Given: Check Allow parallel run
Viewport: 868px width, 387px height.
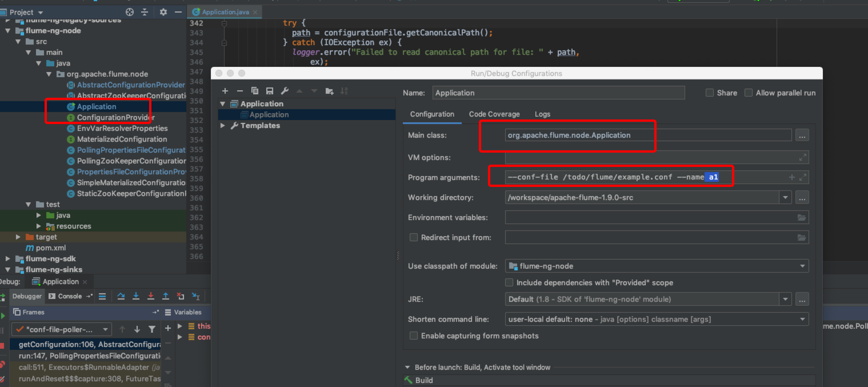Looking at the screenshot, I should click(x=749, y=92).
